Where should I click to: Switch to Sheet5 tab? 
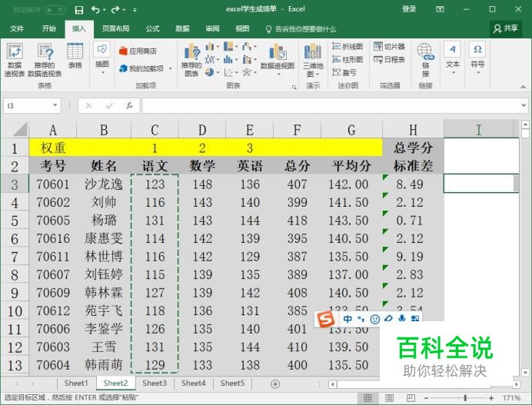pyautogui.click(x=232, y=383)
